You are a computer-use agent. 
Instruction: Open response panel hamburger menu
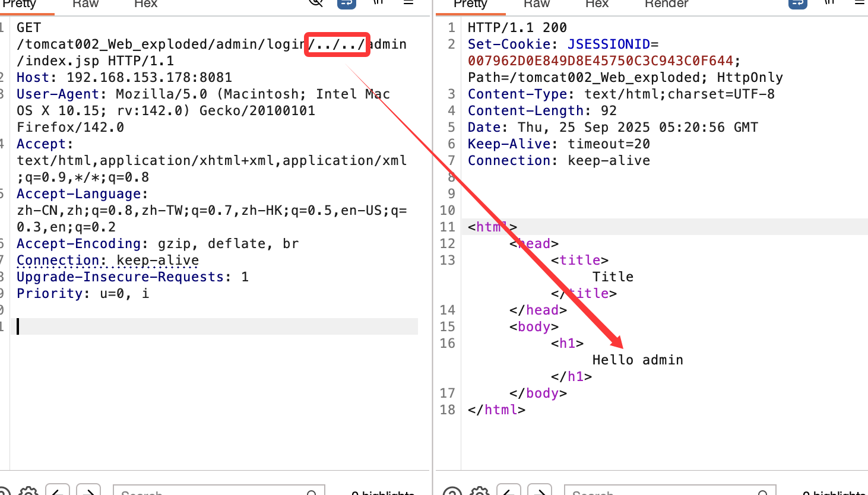pyautogui.click(x=860, y=2)
